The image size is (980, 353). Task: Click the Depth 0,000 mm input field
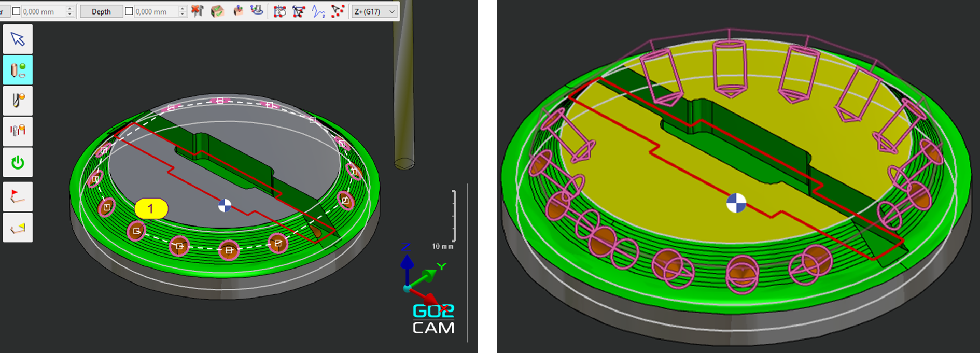pyautogui.click(x=155, y=11)
